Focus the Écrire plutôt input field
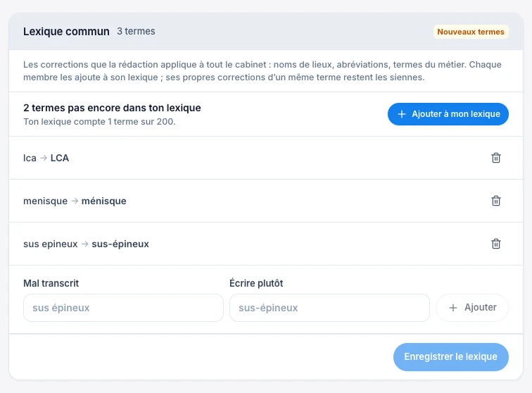The width and height of the screenshot is (532, 393). 329,308
